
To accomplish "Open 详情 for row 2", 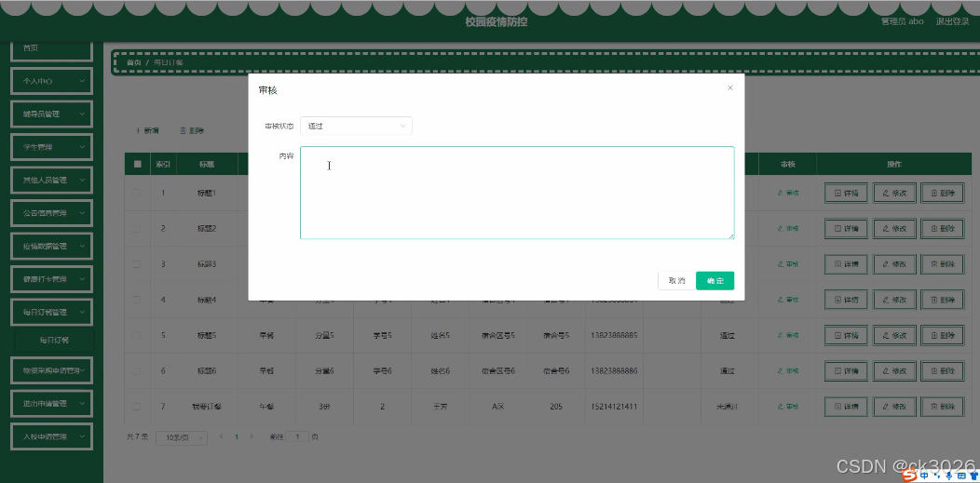I will [846, 228].
